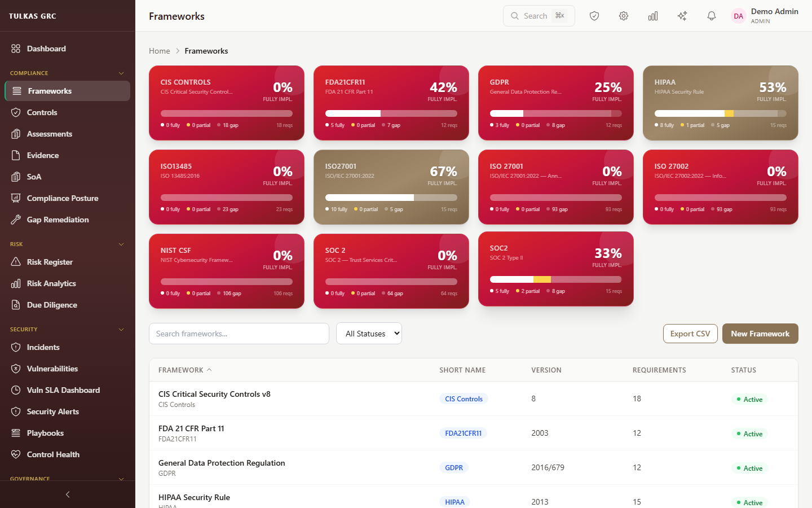Screen dimensions: 812x508
Task: Click the SOC2 Type II card progress bar
Action: (556, 279)
